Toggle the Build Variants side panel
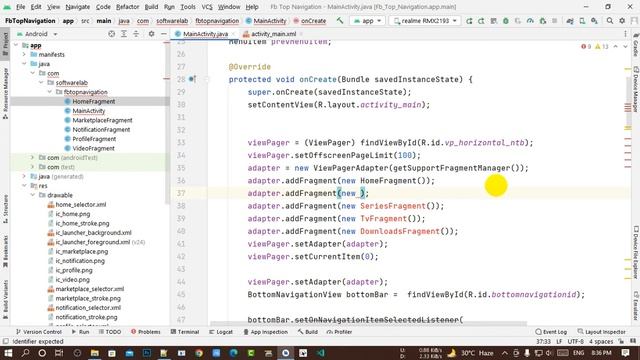 tap(5, 300)
